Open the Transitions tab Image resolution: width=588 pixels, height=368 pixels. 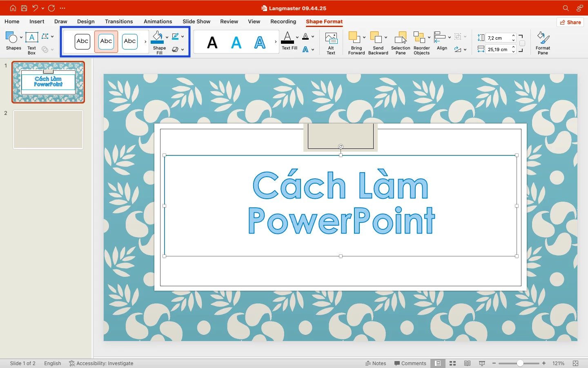pyautogui.click(x=119, y=21)
